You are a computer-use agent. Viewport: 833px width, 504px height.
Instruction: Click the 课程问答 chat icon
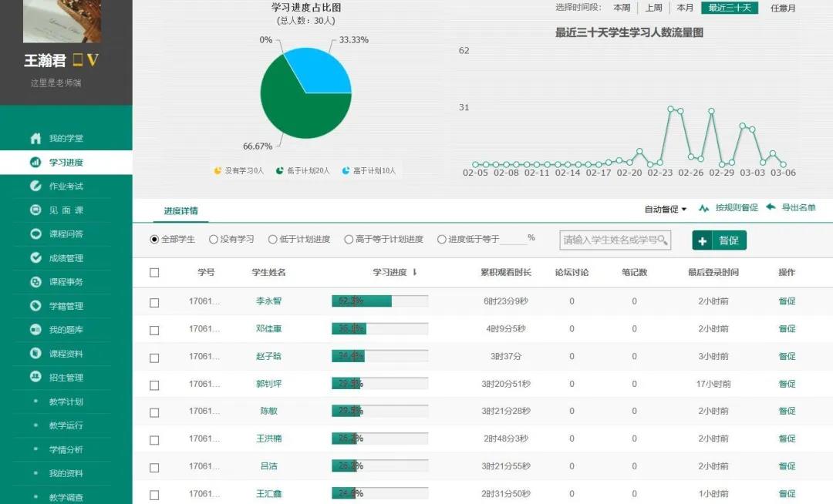point(35,234)
